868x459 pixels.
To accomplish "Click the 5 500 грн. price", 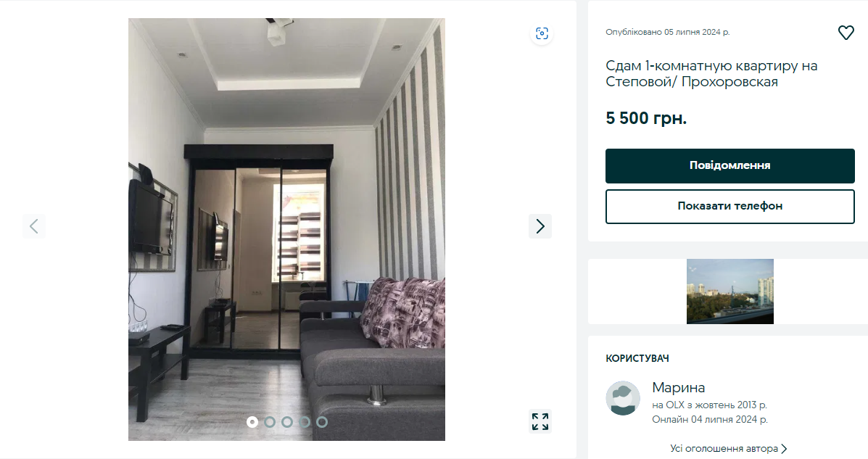I will 646,118.
